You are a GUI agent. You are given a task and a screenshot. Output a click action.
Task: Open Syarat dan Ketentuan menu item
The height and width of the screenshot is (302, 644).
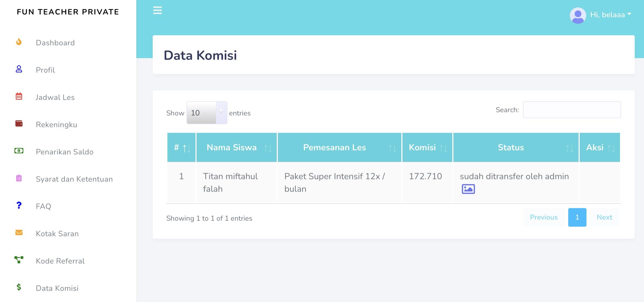tap(74, 179)
